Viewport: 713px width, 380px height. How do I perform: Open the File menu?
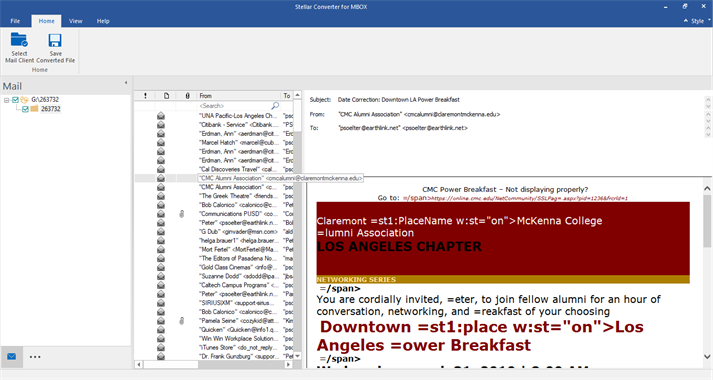click(15, 21)
